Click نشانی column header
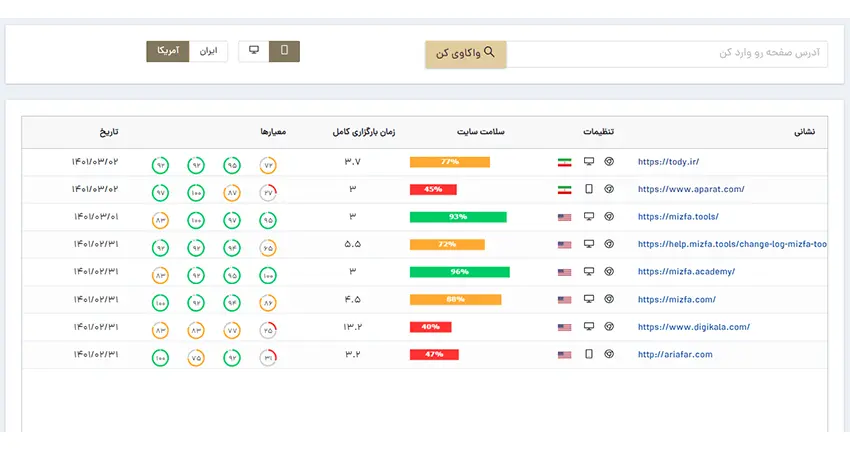 804,132
